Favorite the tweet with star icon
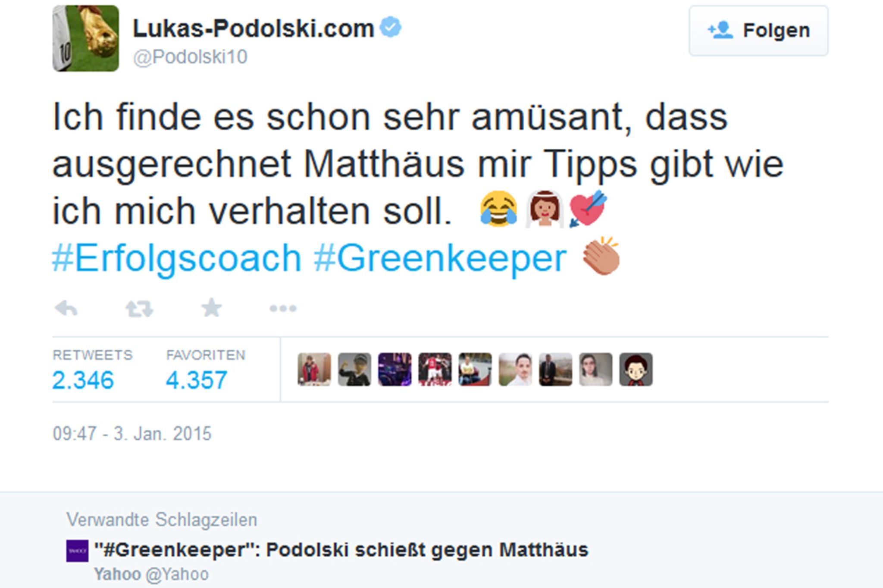The width and height of the screenshot is (883, 588). [212, 308]
